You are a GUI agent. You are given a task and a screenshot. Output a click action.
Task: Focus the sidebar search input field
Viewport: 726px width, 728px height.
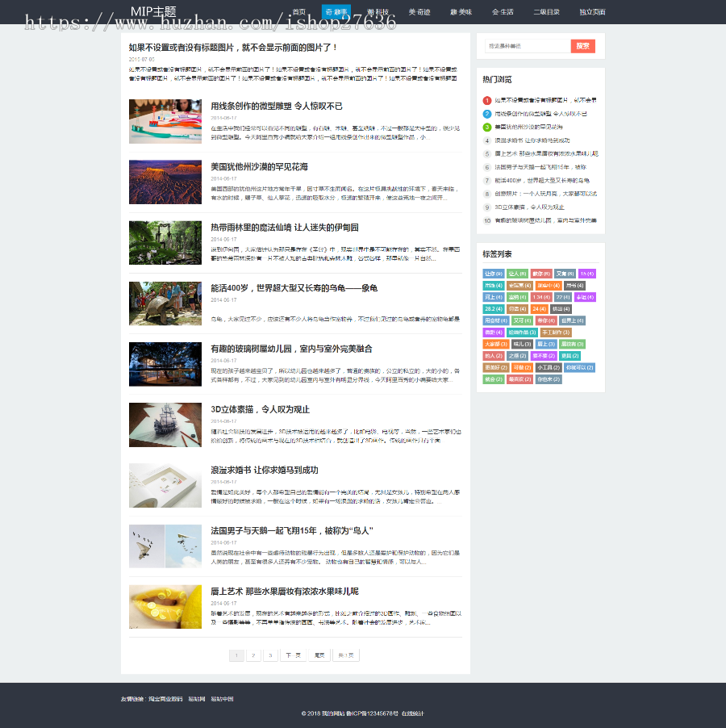(x=528, y=46)
